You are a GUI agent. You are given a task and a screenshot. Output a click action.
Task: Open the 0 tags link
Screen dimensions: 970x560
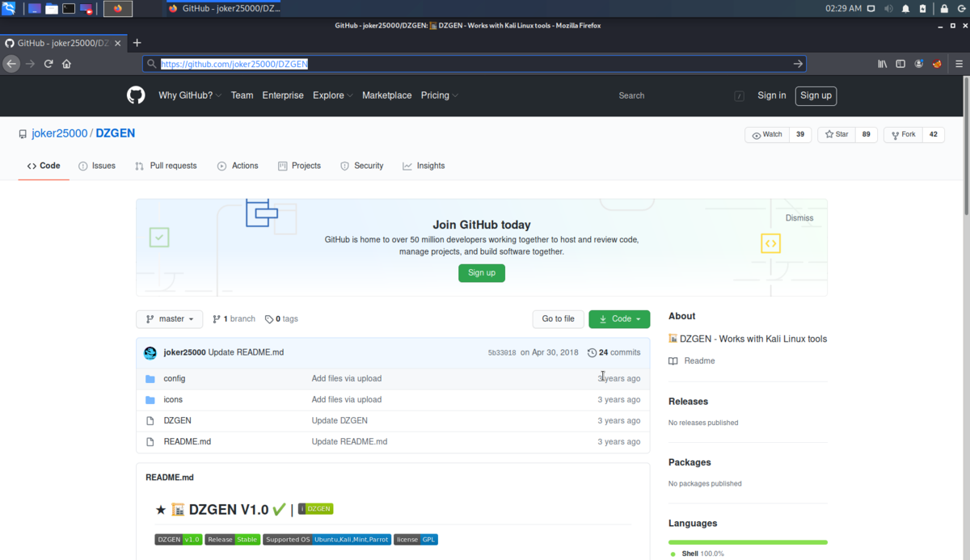pyautogui.click(x=281, y=319)
